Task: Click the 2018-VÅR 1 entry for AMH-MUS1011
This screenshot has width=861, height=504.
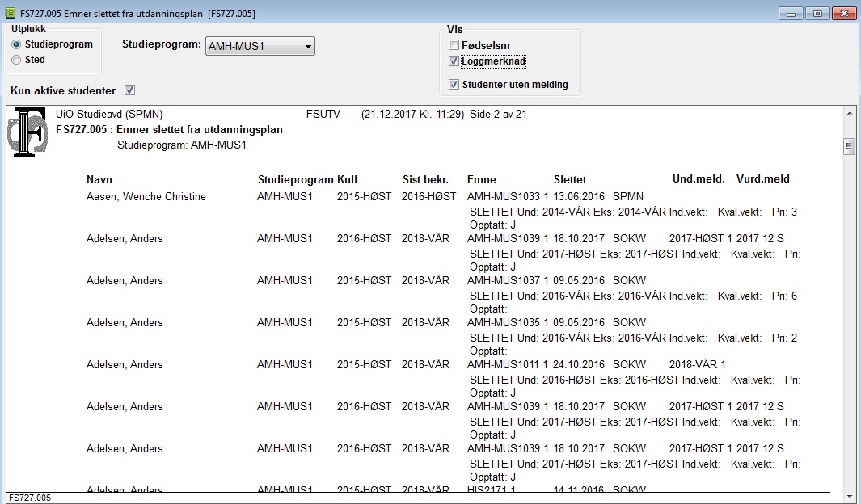Action: [x=698, y=364]
